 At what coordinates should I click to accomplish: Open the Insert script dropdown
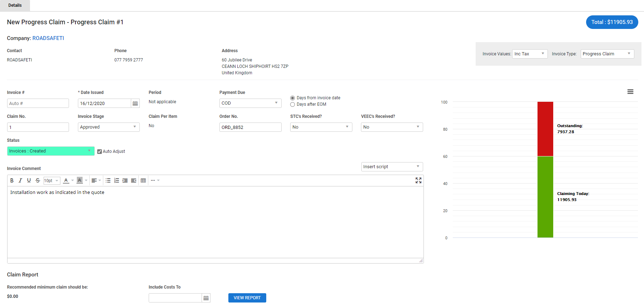pos(392,167)
